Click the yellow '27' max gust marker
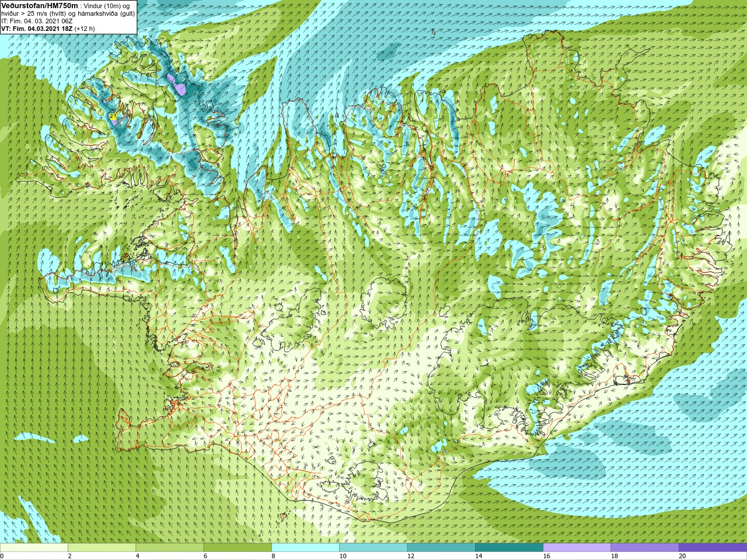Viewport: 747px width, 560px height. pos(113,117)
